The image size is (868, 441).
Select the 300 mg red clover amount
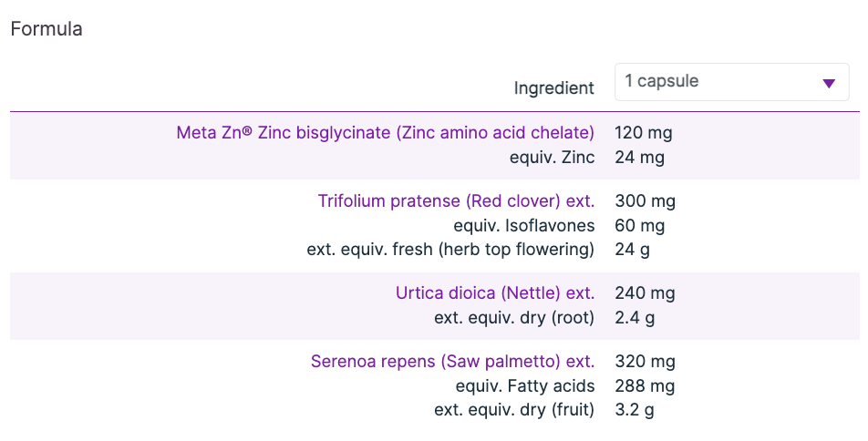(645, 201)
